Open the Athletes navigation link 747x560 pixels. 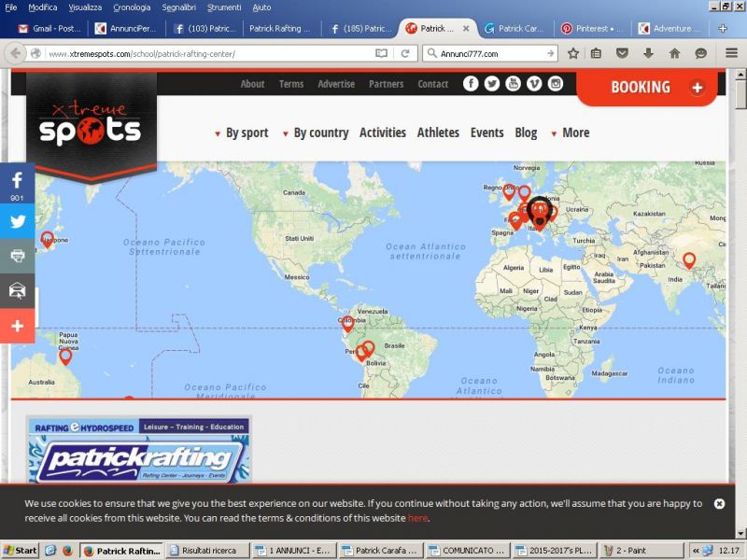coord(438,133)
